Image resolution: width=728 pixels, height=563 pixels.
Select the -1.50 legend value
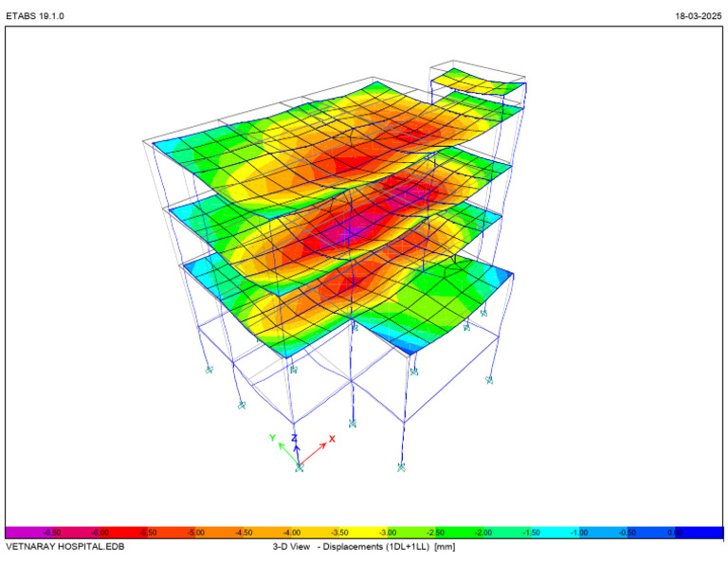pos(531,533)
